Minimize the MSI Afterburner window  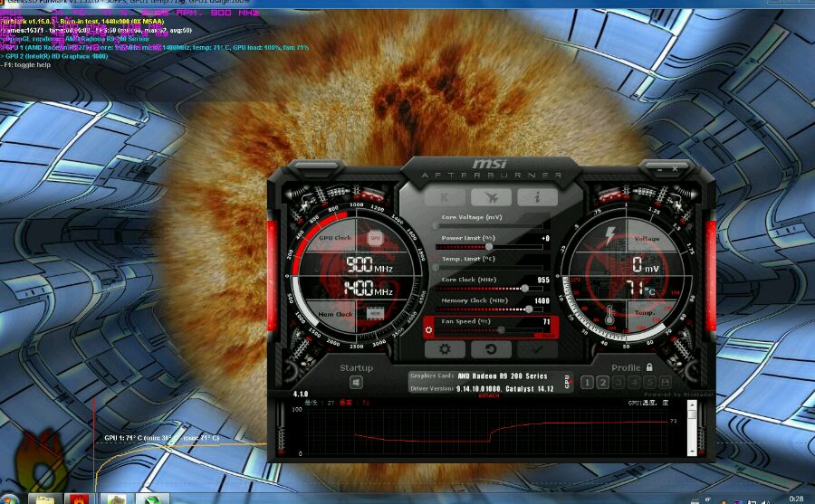coord(659,169)
